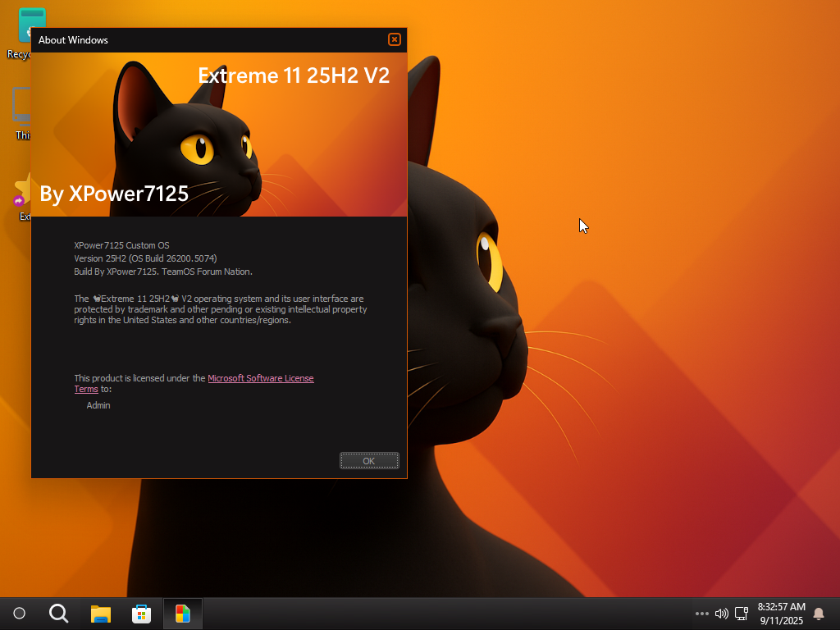Screen dimensions: 840x630
Task: Launch File Explorer from the taskbar
Action: coord(101,614)
